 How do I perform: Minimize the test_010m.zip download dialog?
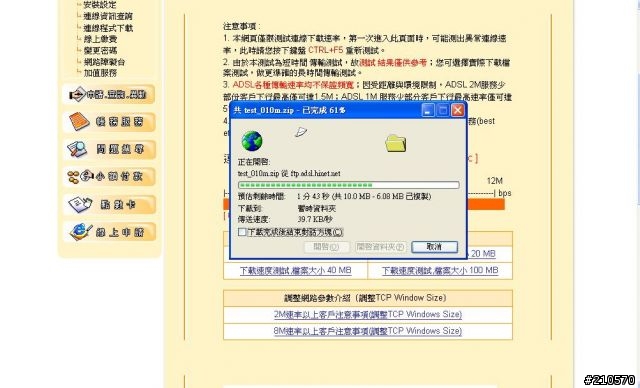(x=428, y=110)
